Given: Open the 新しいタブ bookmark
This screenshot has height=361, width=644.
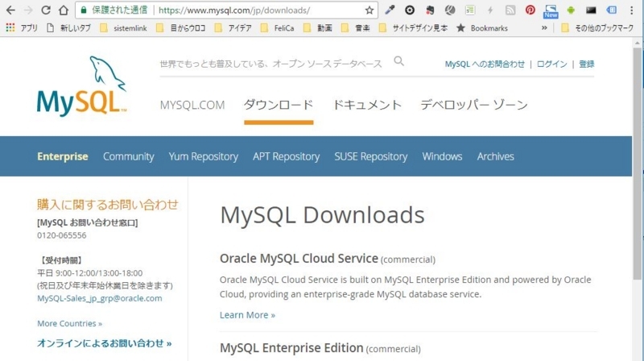Looking at the screenshot, I should 68,28.
